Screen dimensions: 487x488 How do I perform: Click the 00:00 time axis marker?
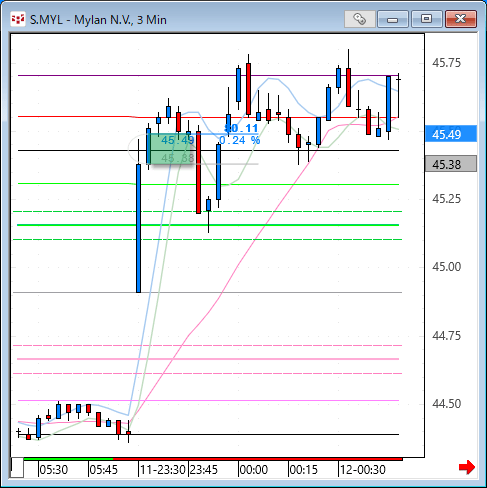point(253,470)
